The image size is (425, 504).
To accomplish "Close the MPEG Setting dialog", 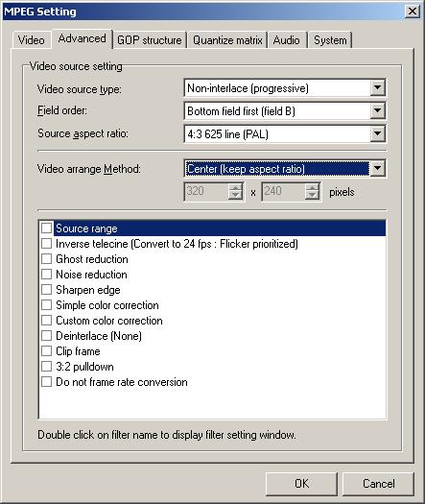I will tap(413, 12).
